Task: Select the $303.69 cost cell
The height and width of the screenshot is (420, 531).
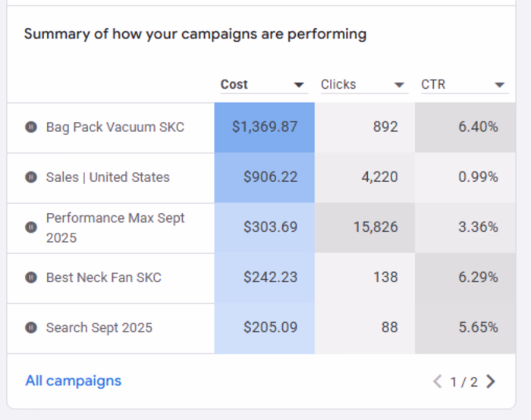Action: tap(265, 227)
